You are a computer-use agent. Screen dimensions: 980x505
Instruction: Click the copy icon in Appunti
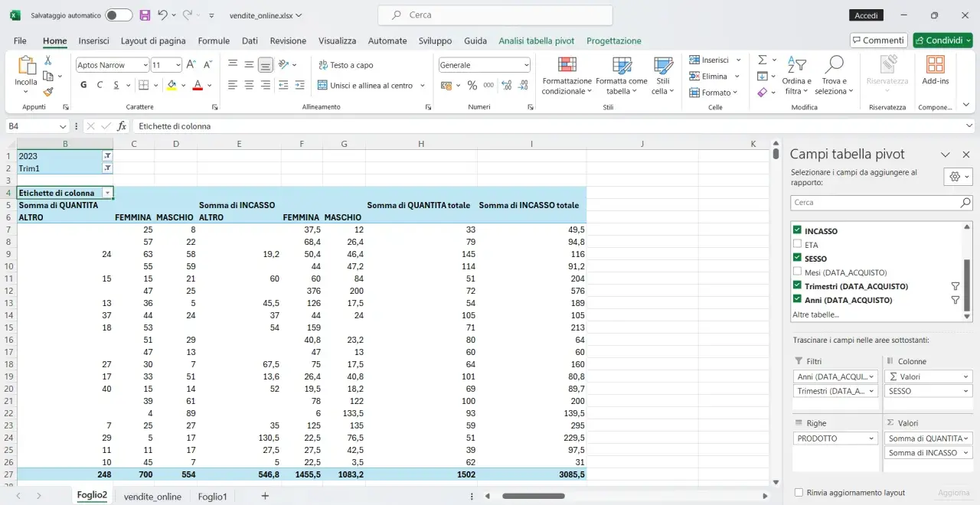[48, 76]
